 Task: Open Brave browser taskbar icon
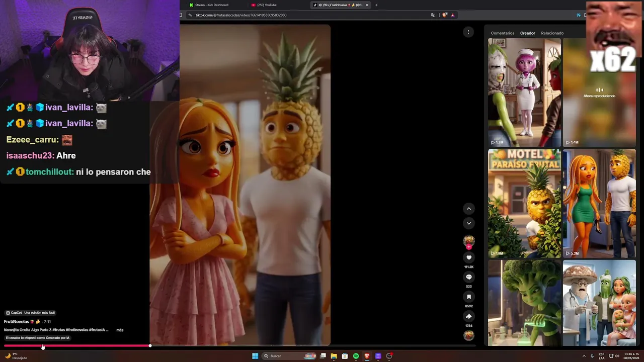tap(367, 356)
